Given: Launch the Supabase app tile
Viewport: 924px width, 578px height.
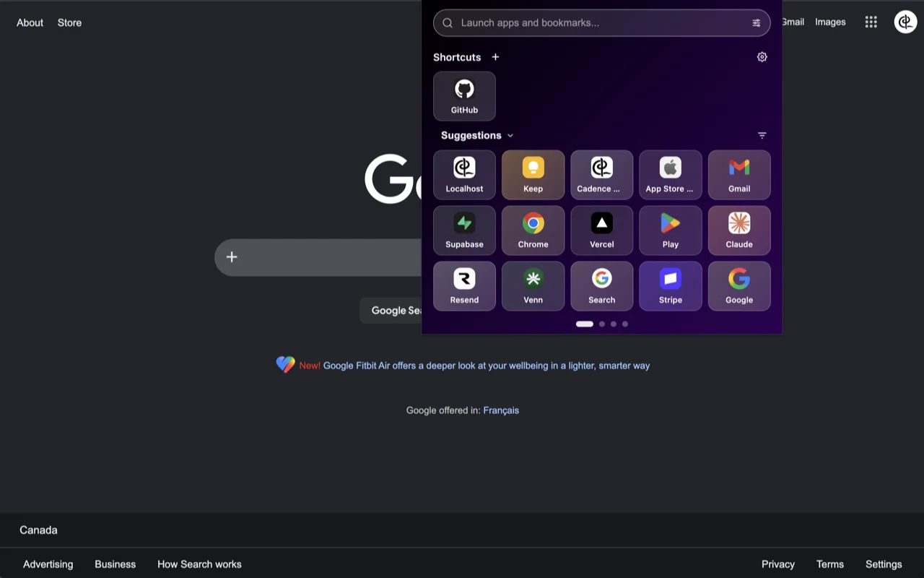Looking at the screenshot, I should click(x=464, y=230).
